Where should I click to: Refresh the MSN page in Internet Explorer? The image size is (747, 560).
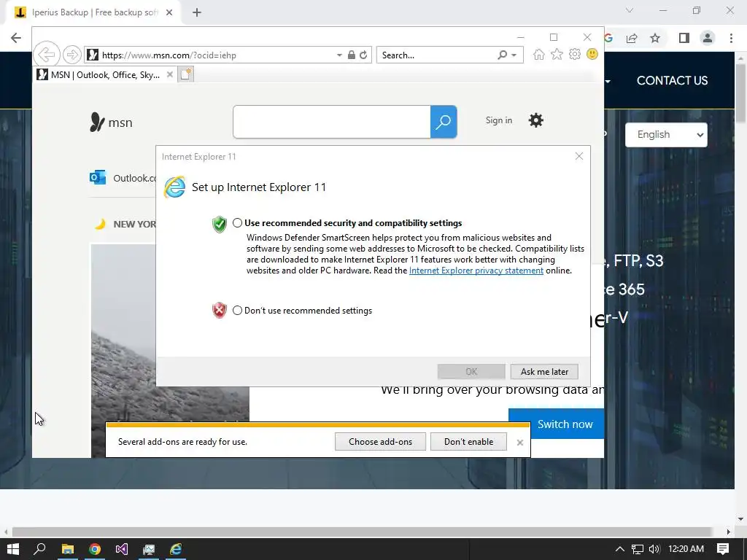pyautogui.click(x=363, y=55)
